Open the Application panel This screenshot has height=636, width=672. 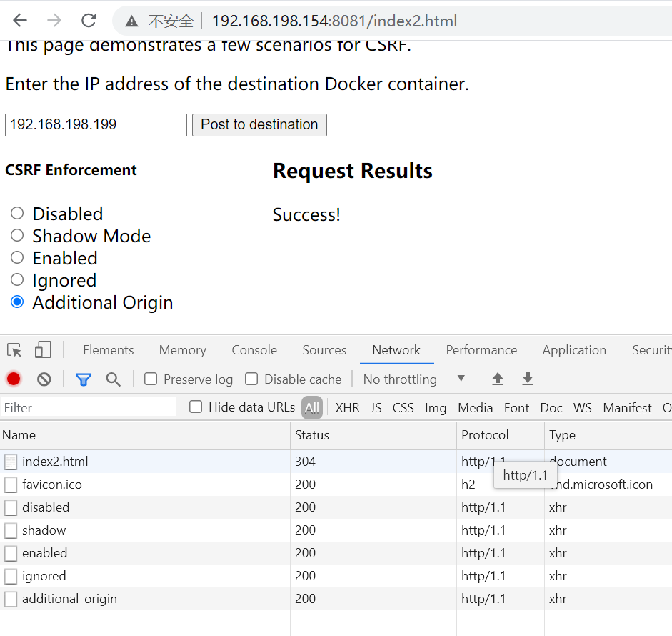574,350
